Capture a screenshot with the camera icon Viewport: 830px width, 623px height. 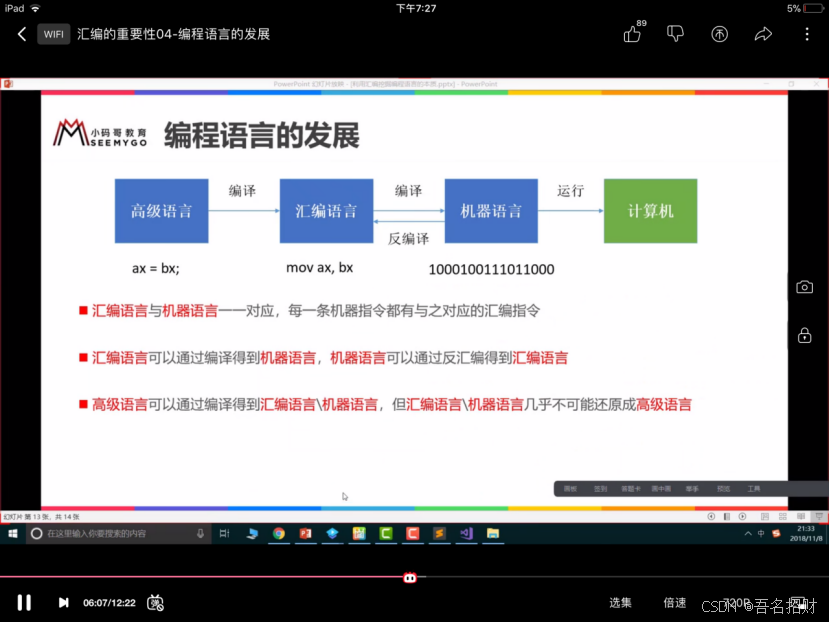pos(805,287)
